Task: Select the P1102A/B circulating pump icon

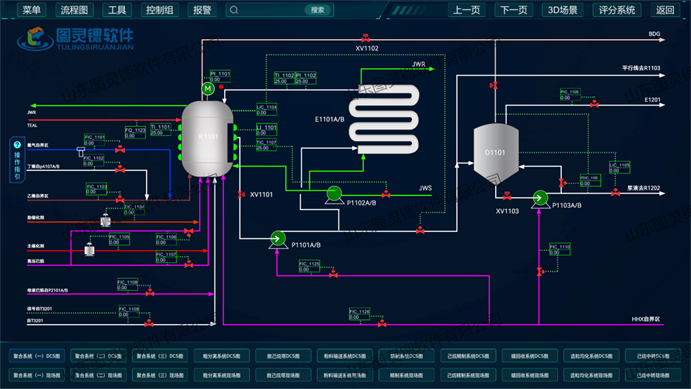Action: click(334, 194)
